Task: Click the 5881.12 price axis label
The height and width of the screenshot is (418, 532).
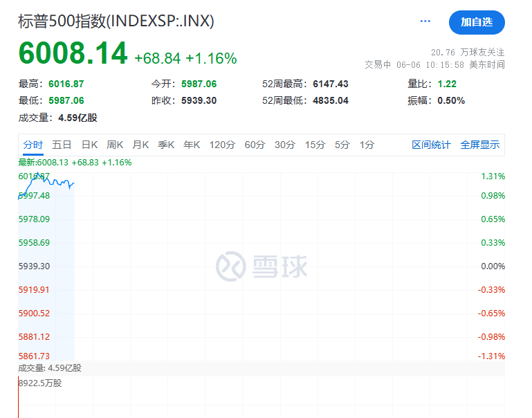Action: 34,336
